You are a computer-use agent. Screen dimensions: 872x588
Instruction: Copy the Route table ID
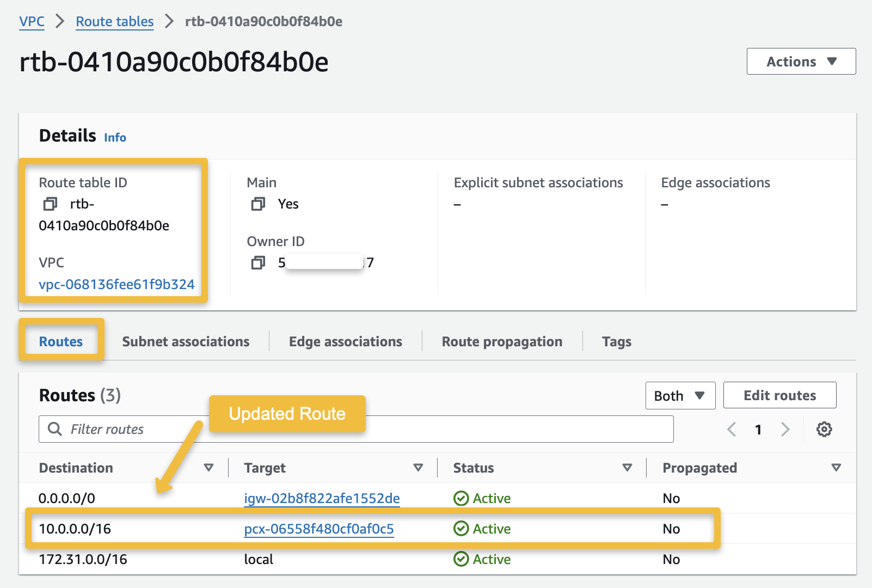[x=51, y=204]
